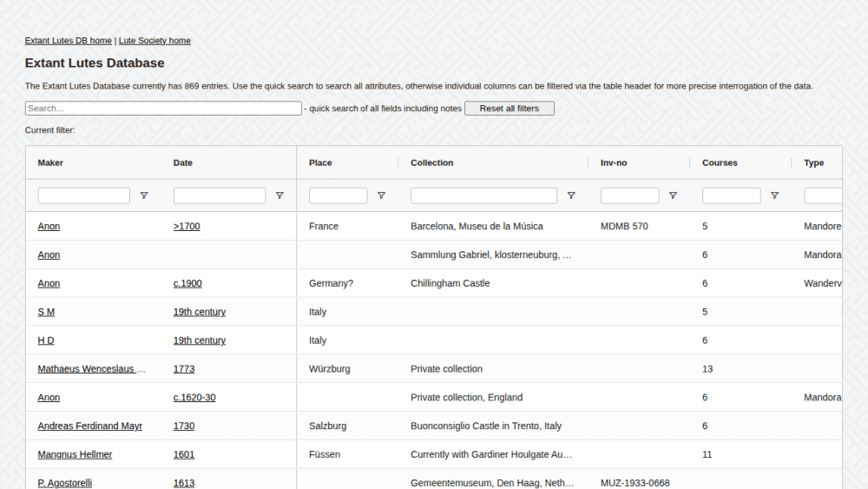Screen dimensions: 868x489
Task: Open the Collection column filter icon
Action: click(x=571, y=195)
